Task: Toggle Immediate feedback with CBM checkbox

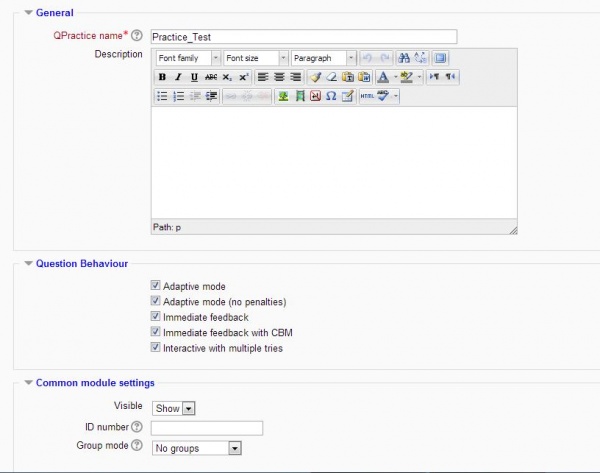Action: [x=155, y=332]
